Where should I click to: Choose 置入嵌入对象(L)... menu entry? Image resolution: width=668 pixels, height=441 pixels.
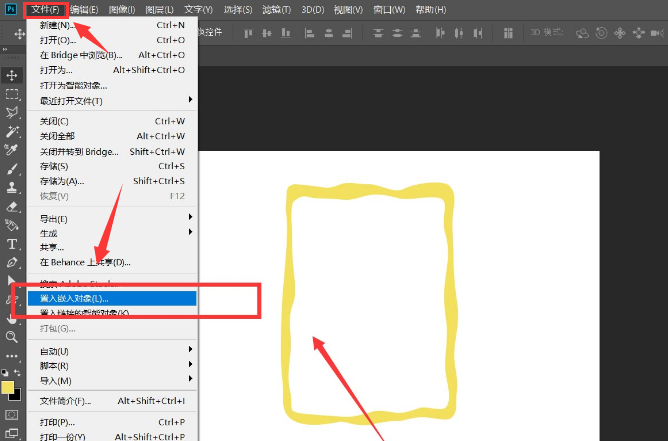pyautogui.click(x=112, y=298)
